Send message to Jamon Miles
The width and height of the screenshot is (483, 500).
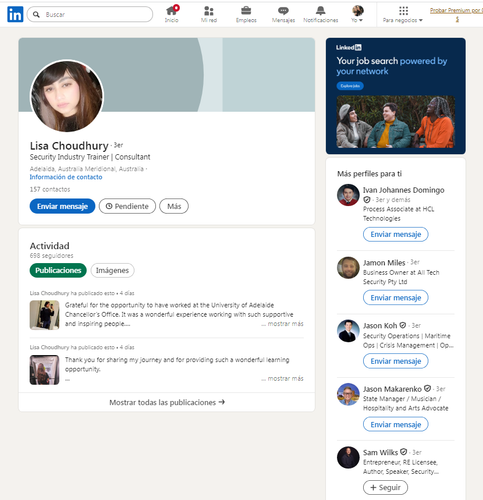396,298
